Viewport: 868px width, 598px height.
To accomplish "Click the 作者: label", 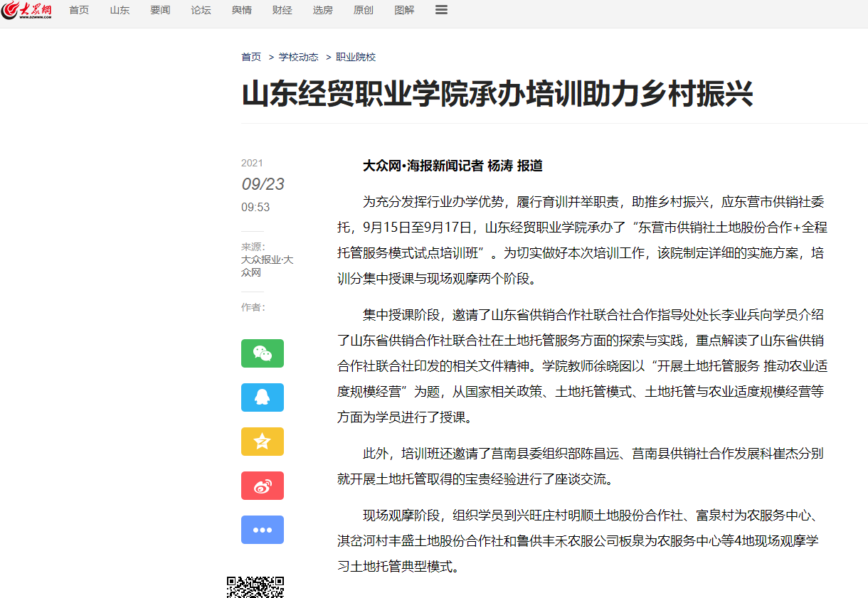I will click(253, 307).
